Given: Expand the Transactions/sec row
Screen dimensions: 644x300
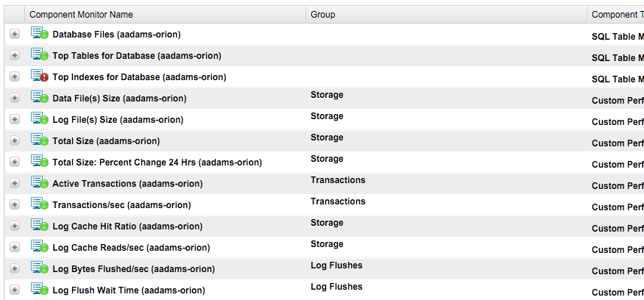Looking at the screenshot, I should tap(14, 205).
